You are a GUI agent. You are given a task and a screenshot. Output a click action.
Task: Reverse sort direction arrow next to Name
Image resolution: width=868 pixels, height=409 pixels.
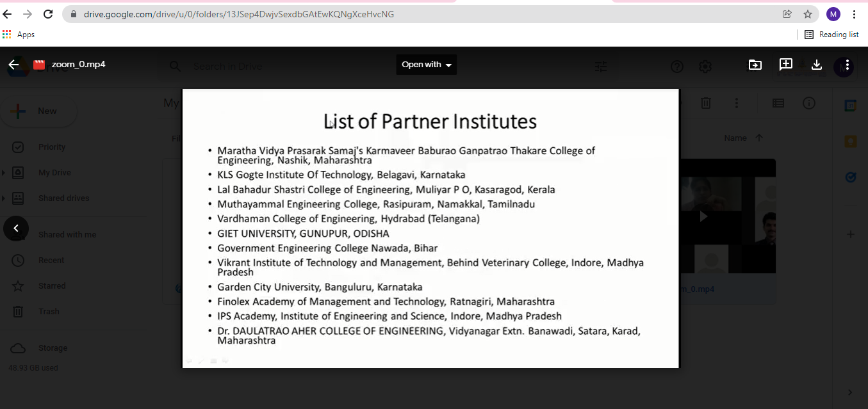(x=760, y=138)
